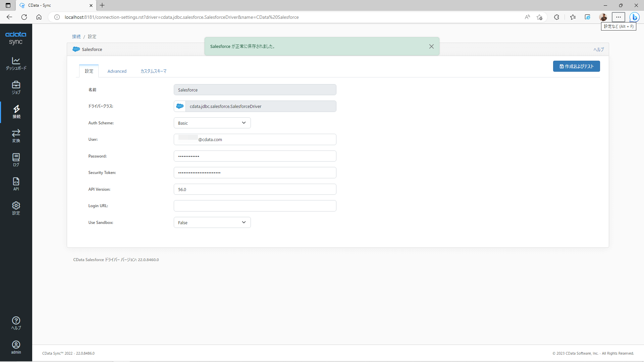Click the 作成およびテスト button
Image resolution: width=644 pixels, height=362 pixels.
[576, 66]
